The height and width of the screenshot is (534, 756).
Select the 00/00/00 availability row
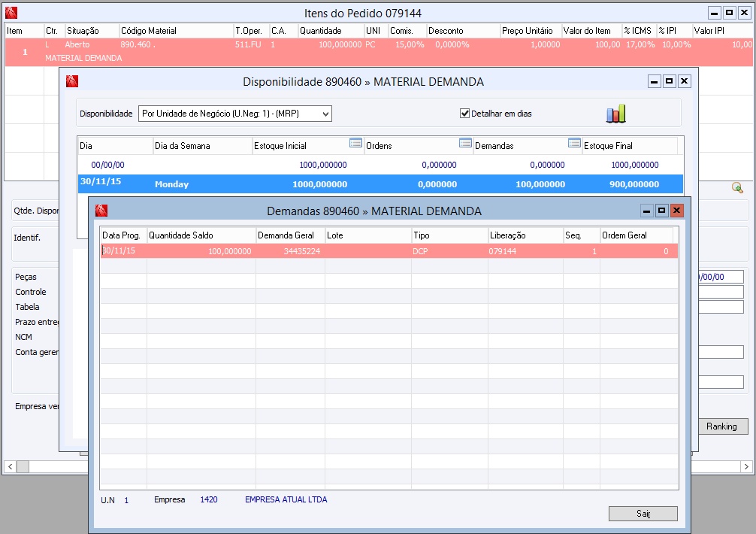click(380, 165)
